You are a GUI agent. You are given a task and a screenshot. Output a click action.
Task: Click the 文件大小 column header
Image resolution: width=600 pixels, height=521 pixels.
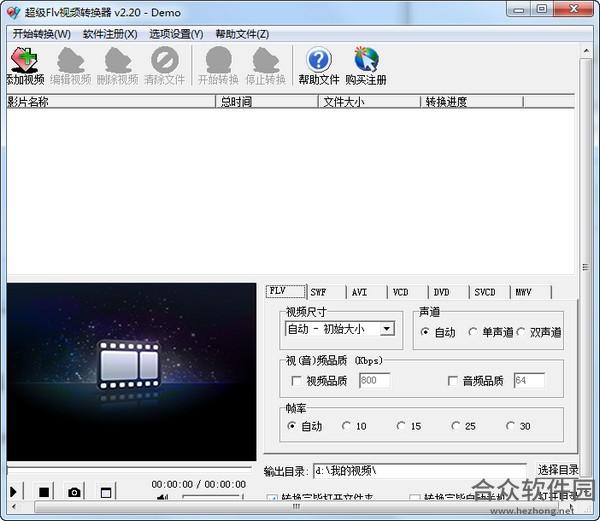click(370, 102)
